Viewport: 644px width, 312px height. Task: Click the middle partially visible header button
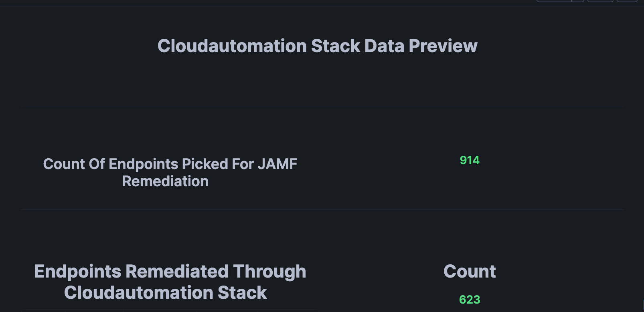(x=600, y=1)
